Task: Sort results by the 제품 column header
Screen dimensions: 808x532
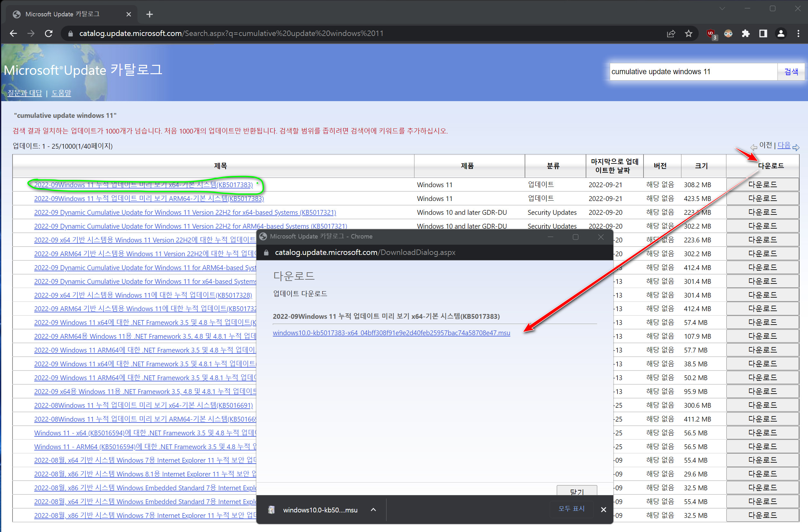Action: point(467,166)
